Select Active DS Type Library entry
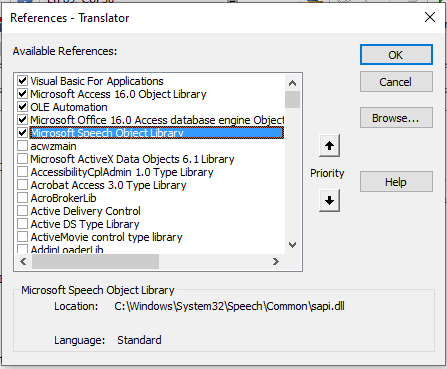The width and height of the screenshot is (447, 369). click(85, 224)
